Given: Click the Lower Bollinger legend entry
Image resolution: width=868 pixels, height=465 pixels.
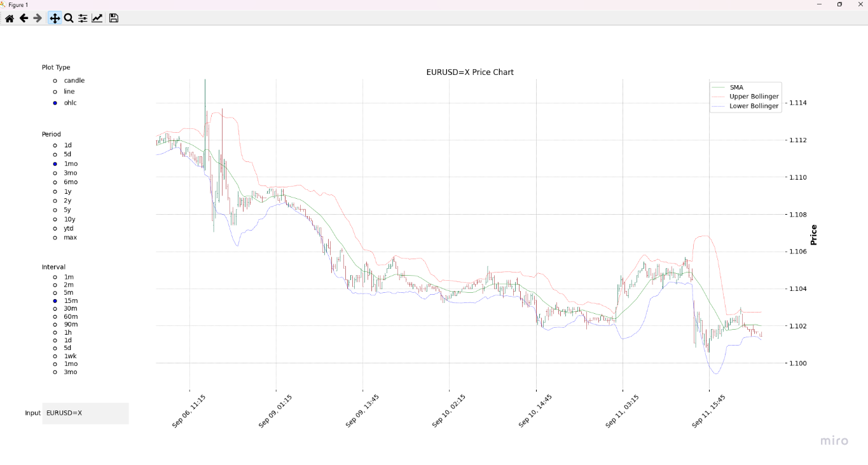Looking at the screenshot, I should tap(754, 105).
